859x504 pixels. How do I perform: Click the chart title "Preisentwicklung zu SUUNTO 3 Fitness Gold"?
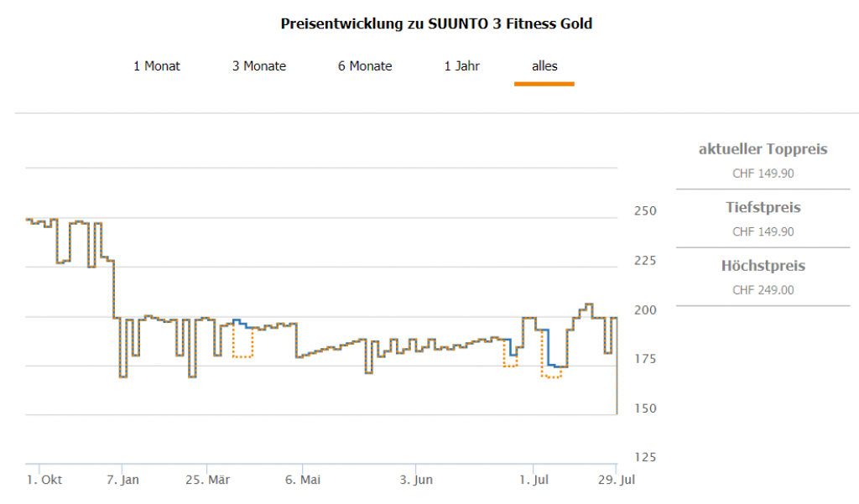coord(436,24)
